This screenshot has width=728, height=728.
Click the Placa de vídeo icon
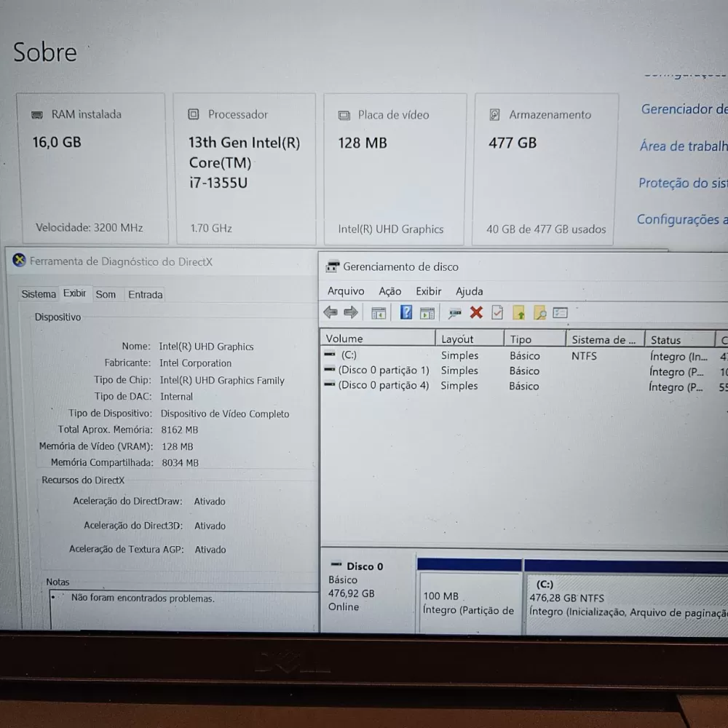pyautogui.click(x=344, y=115)
